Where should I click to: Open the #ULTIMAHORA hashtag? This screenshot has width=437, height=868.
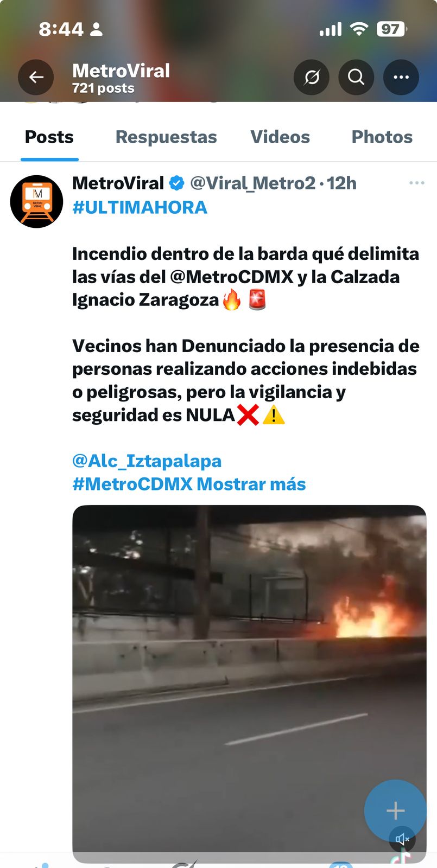tap(140, 207)
